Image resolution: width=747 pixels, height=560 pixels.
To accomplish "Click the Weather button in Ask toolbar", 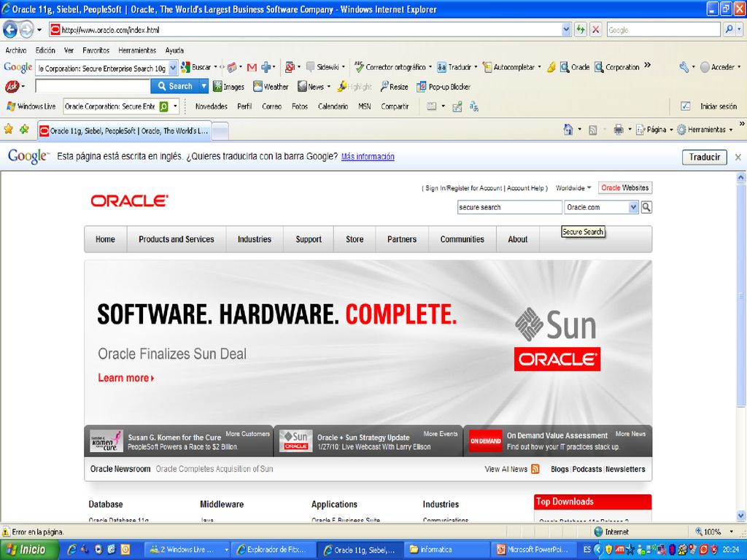I will [x=271, y=87].
